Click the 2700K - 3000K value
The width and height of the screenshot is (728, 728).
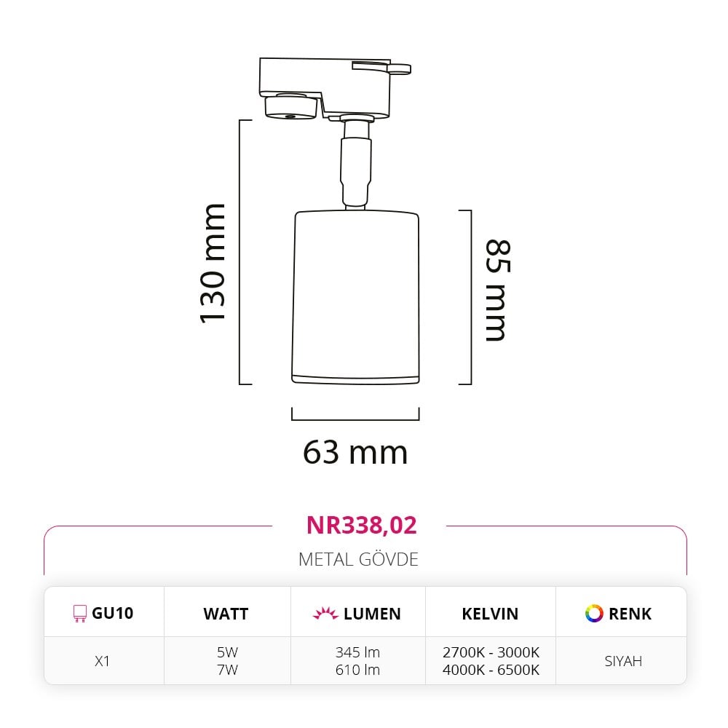(491, 652)
